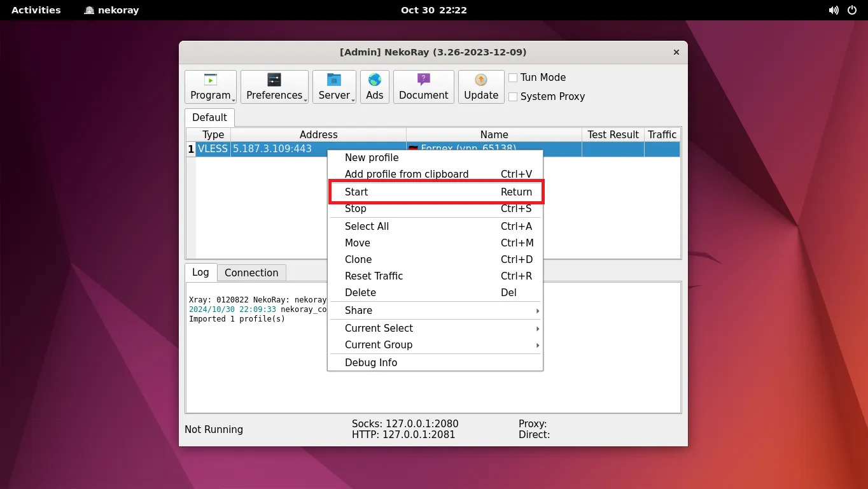This screenshot has width=868, height=489.
Task: Open the Activities overview
Action: (36, 10)
